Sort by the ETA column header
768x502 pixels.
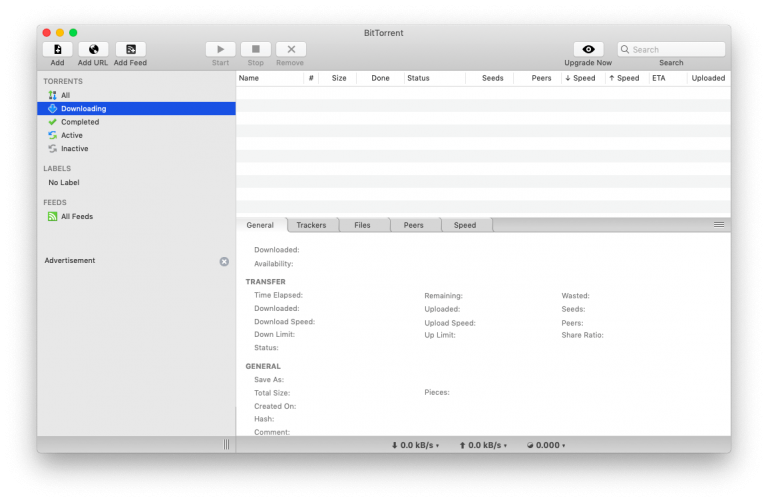tap(668, 78)
